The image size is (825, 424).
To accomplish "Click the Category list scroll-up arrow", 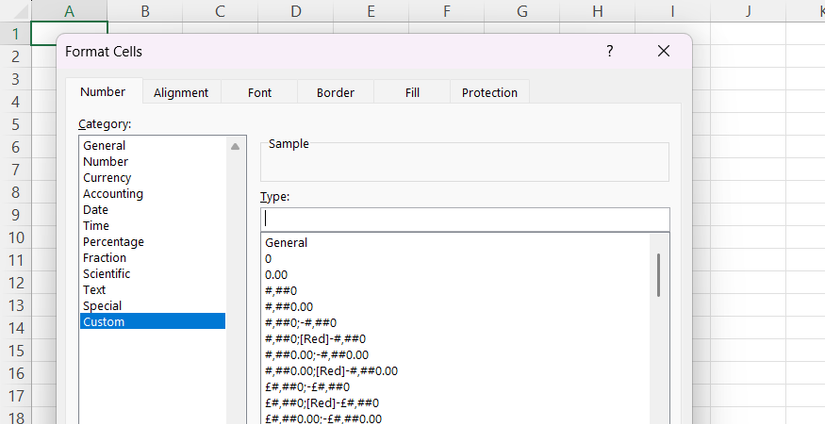I will [235, 147].
